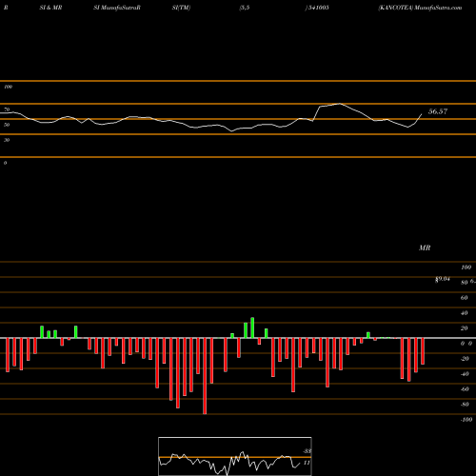This screenshot has height=476, width=476.
Task: Click the "SI MunafaSutraR" header text
Action: 117,8
